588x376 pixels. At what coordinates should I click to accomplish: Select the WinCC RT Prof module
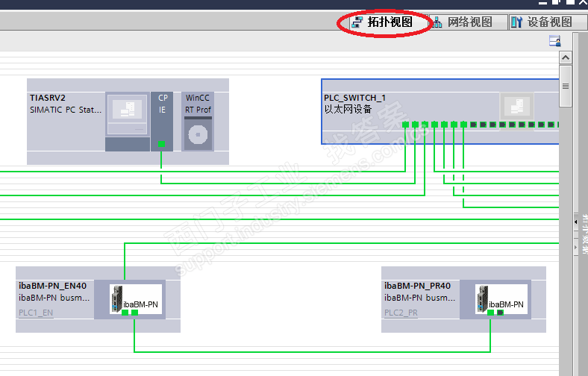click(198, 122)
